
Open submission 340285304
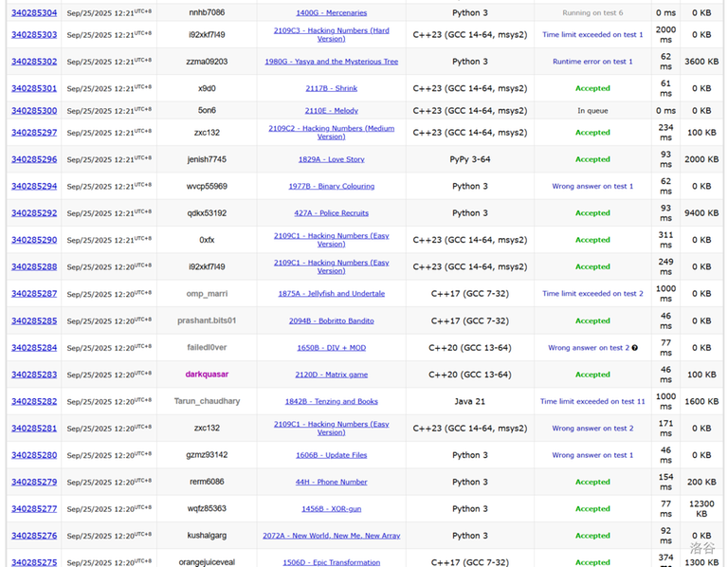tap(34, 13)
